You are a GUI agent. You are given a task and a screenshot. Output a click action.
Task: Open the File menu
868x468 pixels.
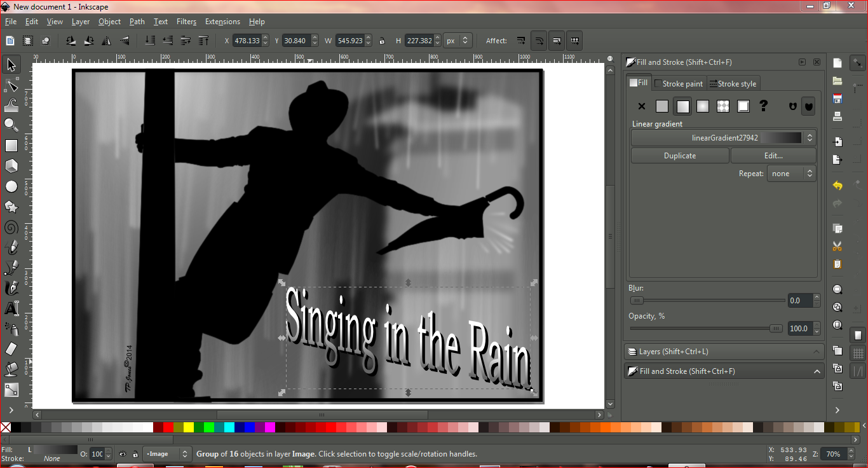point(11,22)
